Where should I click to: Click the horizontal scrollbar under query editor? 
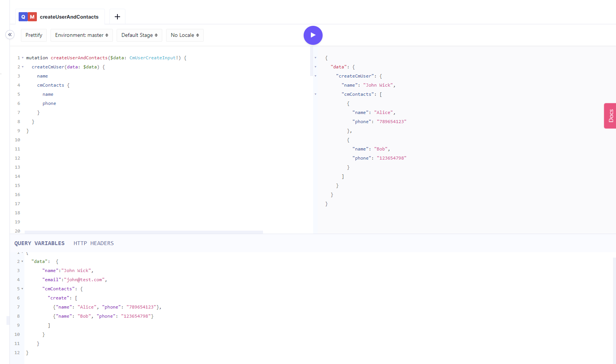click(x=144, y=232)
